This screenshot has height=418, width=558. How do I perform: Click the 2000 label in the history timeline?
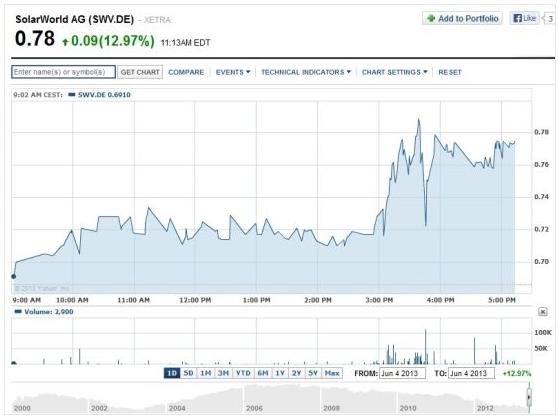[x=22, y=408]
